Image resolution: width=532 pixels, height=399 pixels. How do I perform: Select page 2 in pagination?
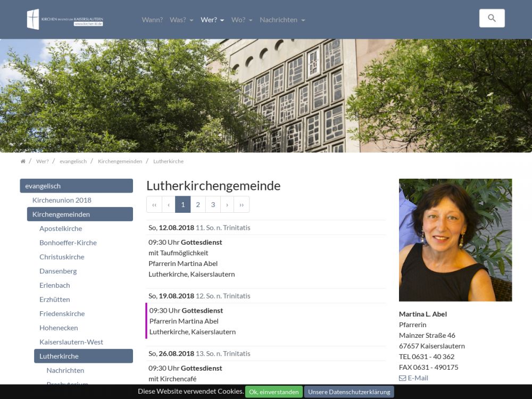198,204
